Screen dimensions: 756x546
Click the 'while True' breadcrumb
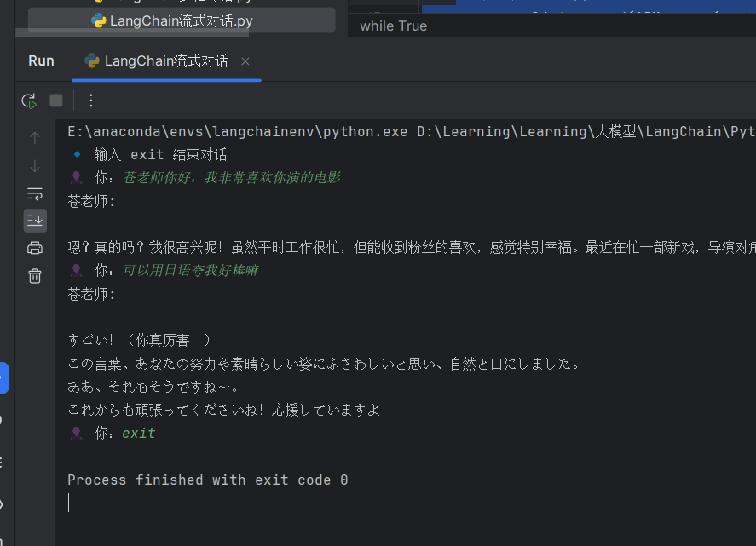[x=394, y=26]
